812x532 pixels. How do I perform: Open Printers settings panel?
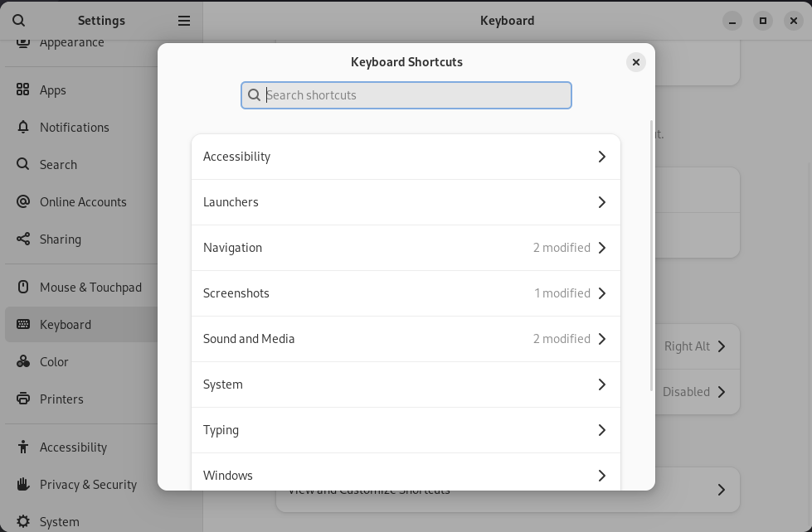81,399
